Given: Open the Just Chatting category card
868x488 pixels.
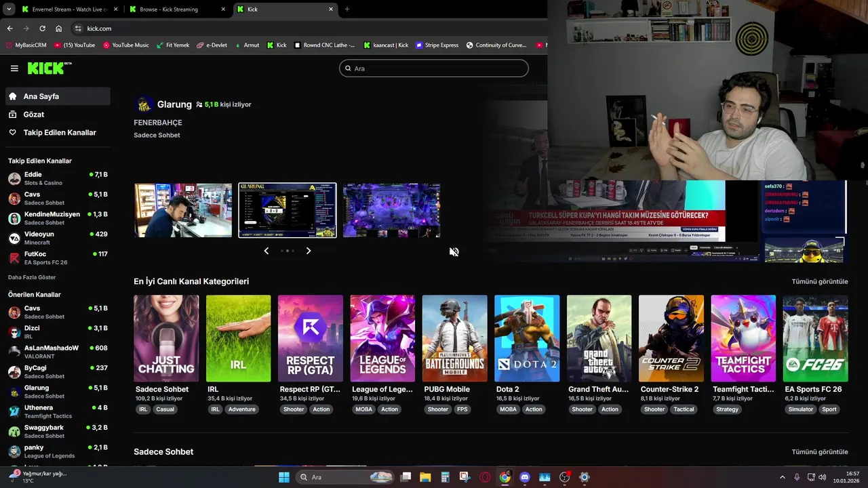Looking at the screenshot, I should pyautogui.click(x=166, y=338).
